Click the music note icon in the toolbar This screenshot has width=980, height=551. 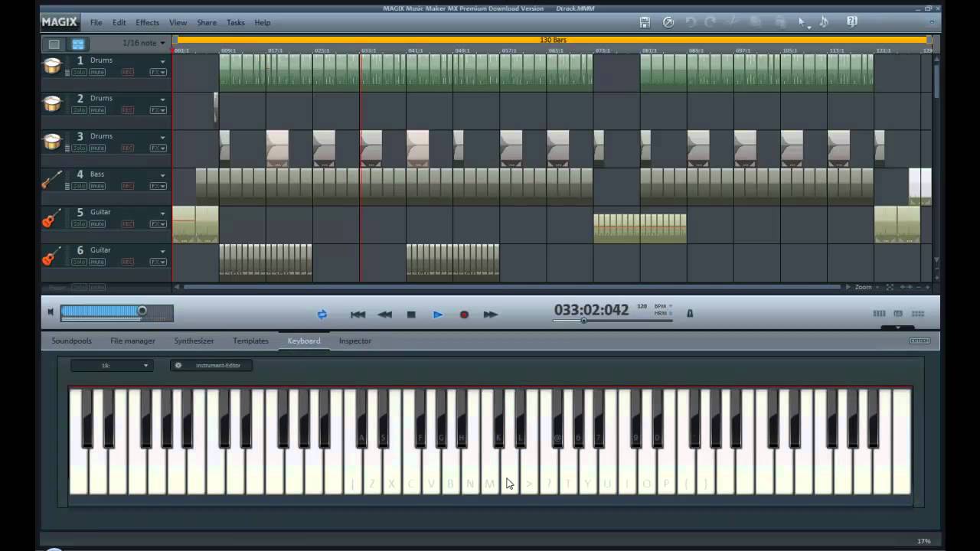825,22
